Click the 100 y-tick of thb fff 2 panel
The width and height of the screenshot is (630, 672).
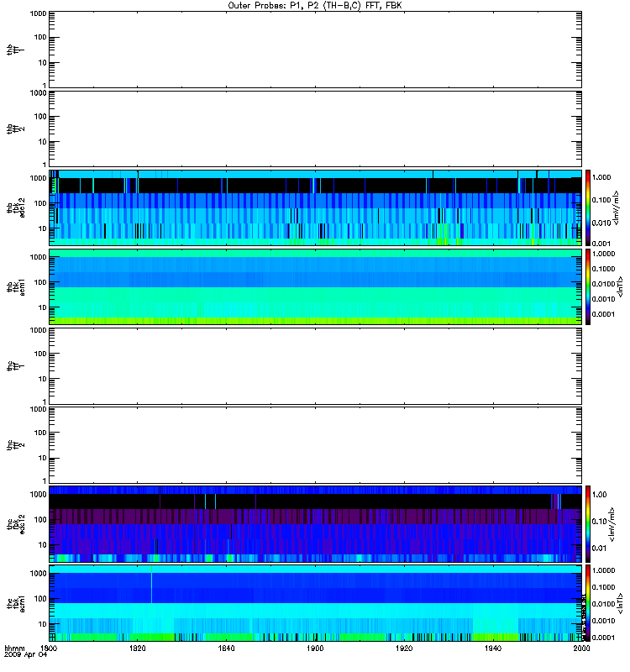coord(40,117)
